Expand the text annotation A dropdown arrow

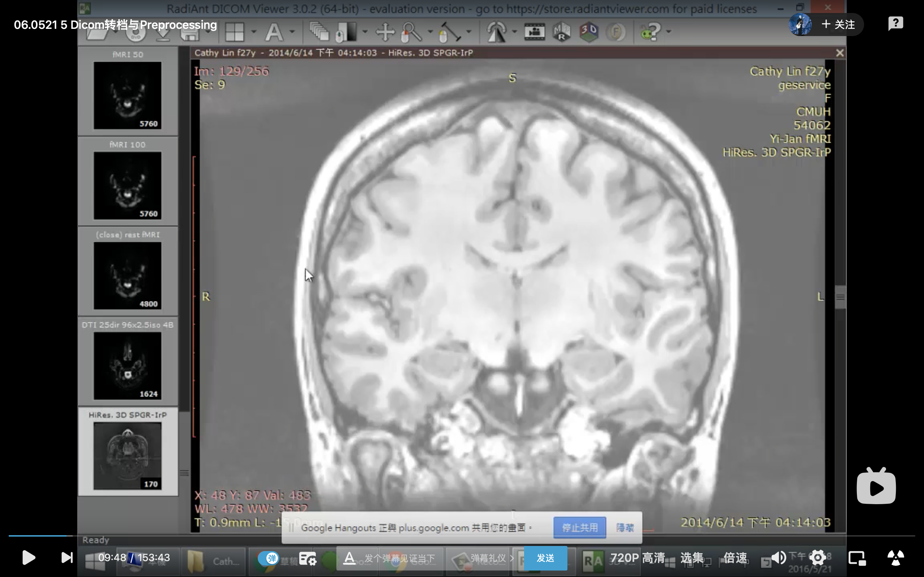tap(292, 32)
